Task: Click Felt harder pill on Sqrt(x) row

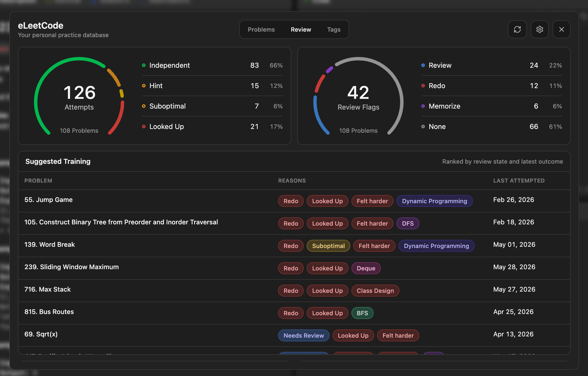Action: 398,335
